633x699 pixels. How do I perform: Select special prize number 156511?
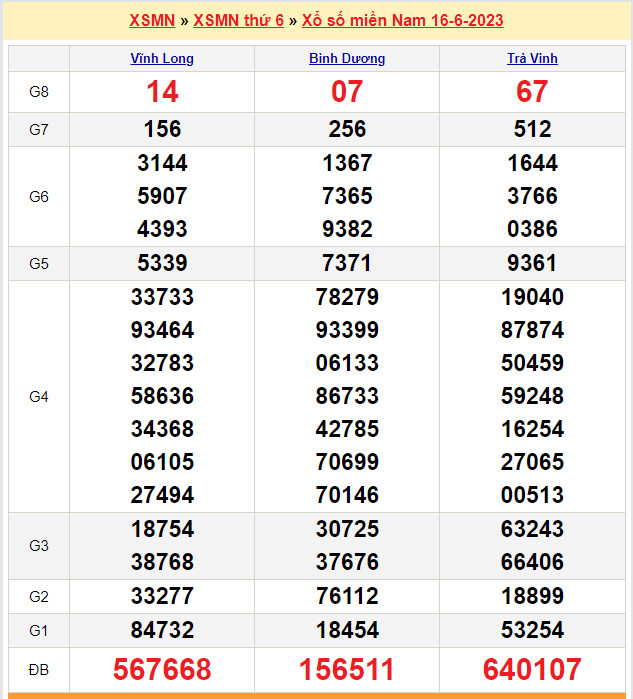click(347, 669)
